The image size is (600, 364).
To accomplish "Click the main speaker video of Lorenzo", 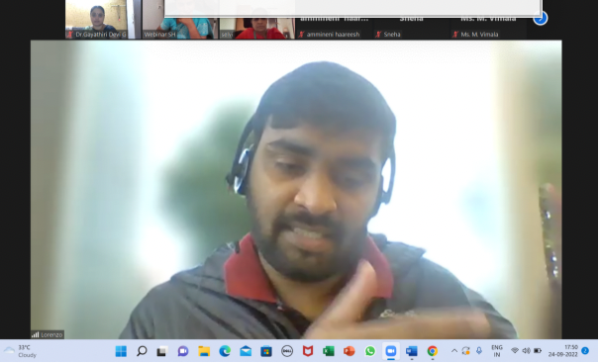I will [296, 190].
